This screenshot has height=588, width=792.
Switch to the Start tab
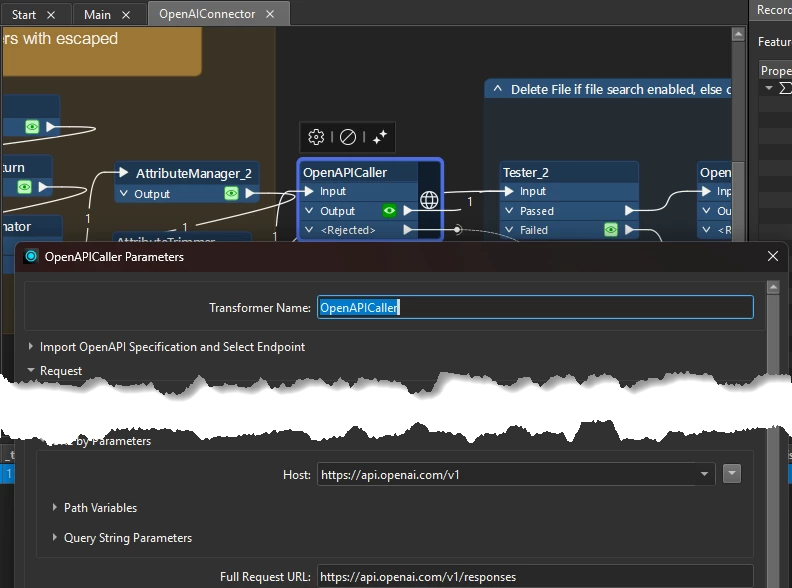24,15
